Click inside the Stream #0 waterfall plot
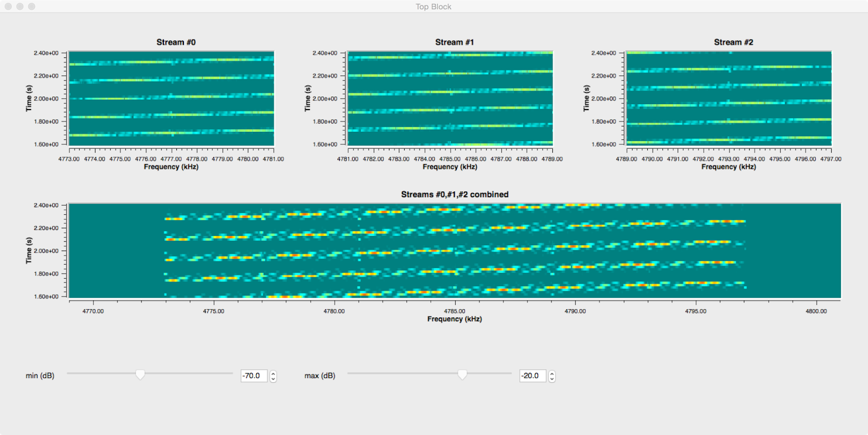Image resolution: width=868 pixels, height=435 pixels. [x=171, y=98]
